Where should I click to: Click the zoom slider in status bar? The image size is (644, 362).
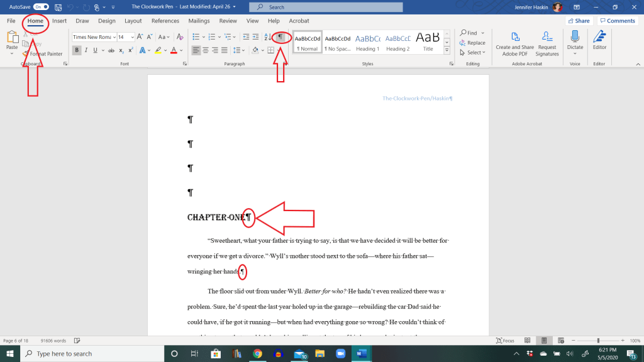coord(597,341)
